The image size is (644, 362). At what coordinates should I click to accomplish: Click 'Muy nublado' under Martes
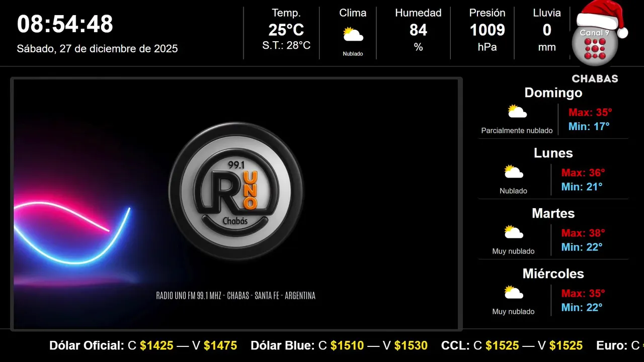tap(514, 251)
